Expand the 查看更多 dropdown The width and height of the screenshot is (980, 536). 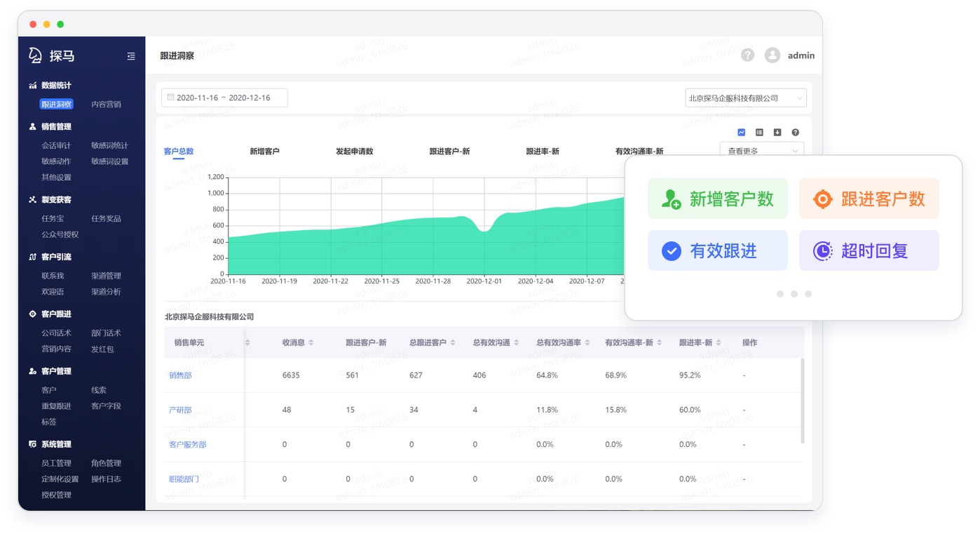pyautogui.click(x=762, y=151)
